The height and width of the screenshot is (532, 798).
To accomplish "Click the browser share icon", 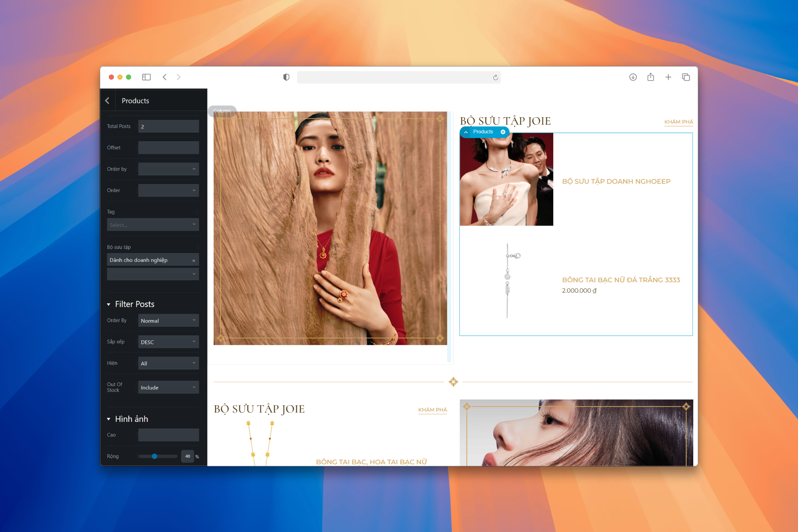I will tap(650, 77).
